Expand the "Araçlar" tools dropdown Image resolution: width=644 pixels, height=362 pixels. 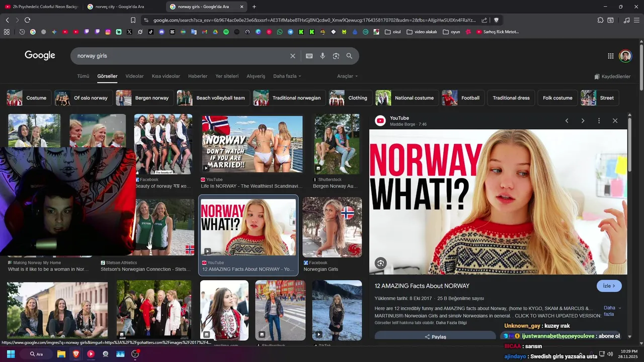348,76
